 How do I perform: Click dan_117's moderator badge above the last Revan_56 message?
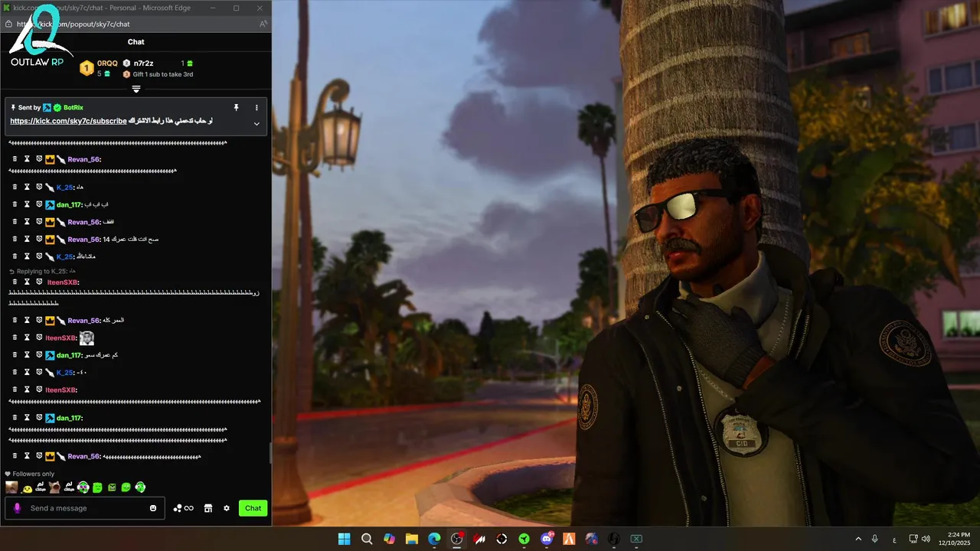(50, 418)
